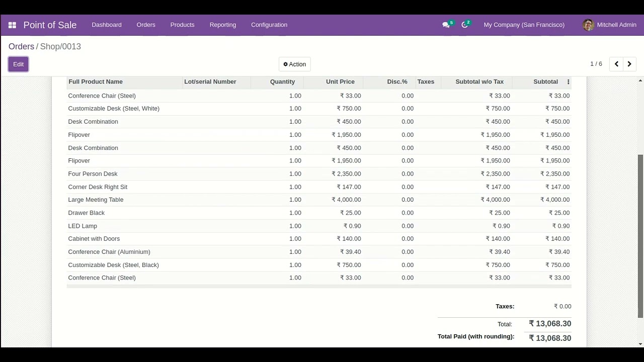Screen dimensions: 644x362
Task: Go back to Orders breadcrumb
Action: point(21,46)
